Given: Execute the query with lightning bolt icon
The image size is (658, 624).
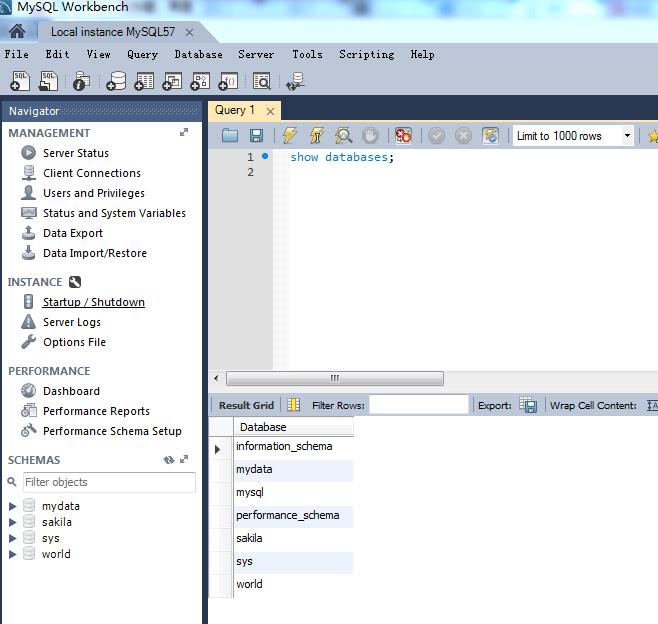Looking at the screenshot, I should (290, 135).
